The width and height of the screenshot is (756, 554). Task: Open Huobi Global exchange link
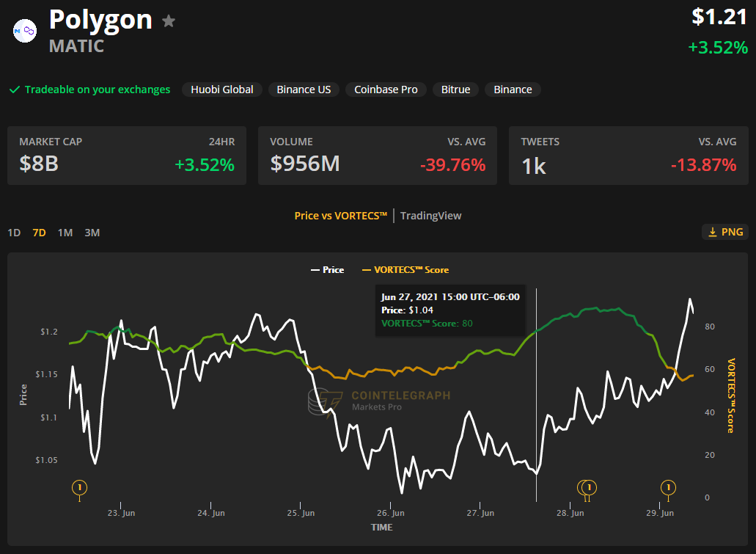222,90
